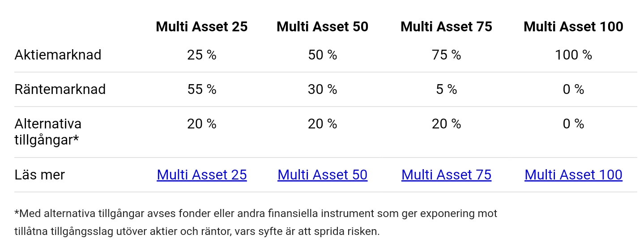Image resolution: width=644 pixels, height=243 pixels.
Task: Click the 100 % Aktiemarknad cell
Action: [573, 55]
